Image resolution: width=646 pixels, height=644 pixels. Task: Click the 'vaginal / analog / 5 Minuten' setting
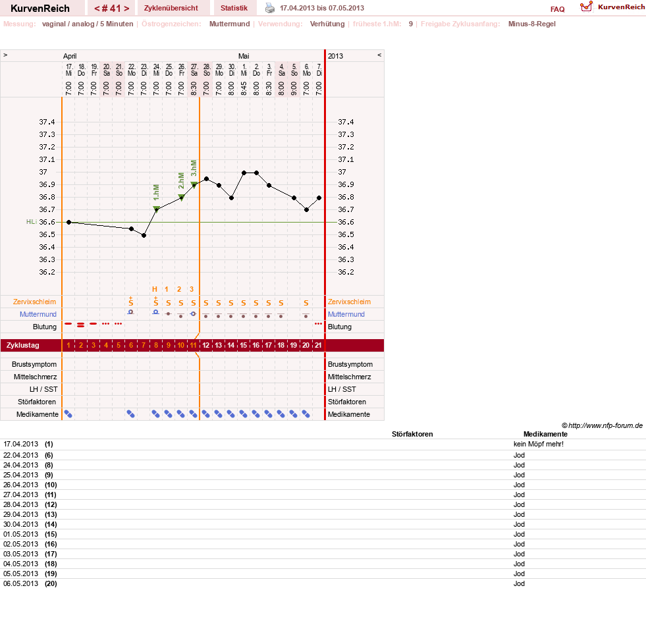(88, 24)
